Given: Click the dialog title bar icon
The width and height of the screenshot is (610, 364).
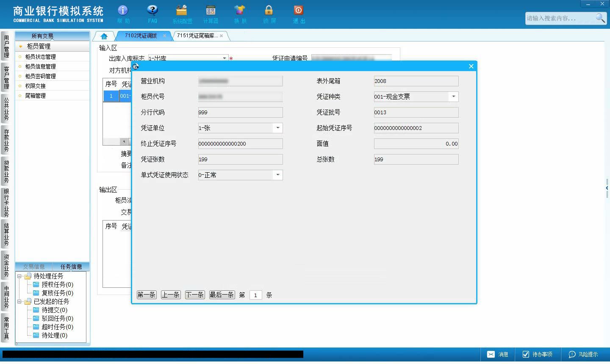Looking at the screenshot, I should point(136,66).
